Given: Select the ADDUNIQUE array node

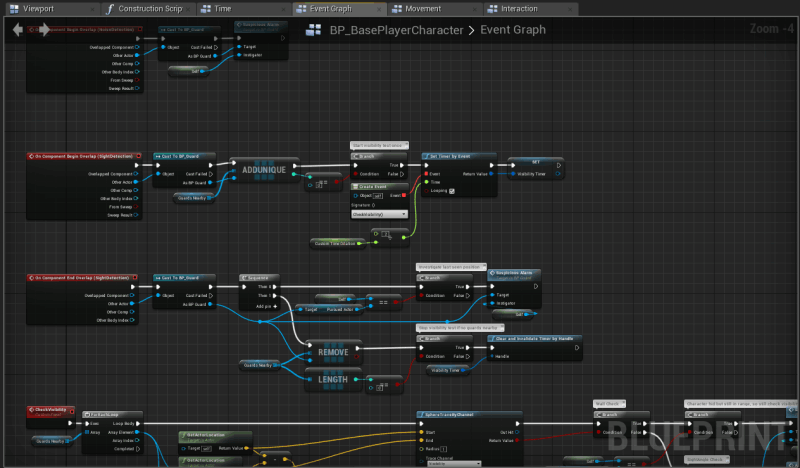Looking at the screenshot, I should coord(264,170).
